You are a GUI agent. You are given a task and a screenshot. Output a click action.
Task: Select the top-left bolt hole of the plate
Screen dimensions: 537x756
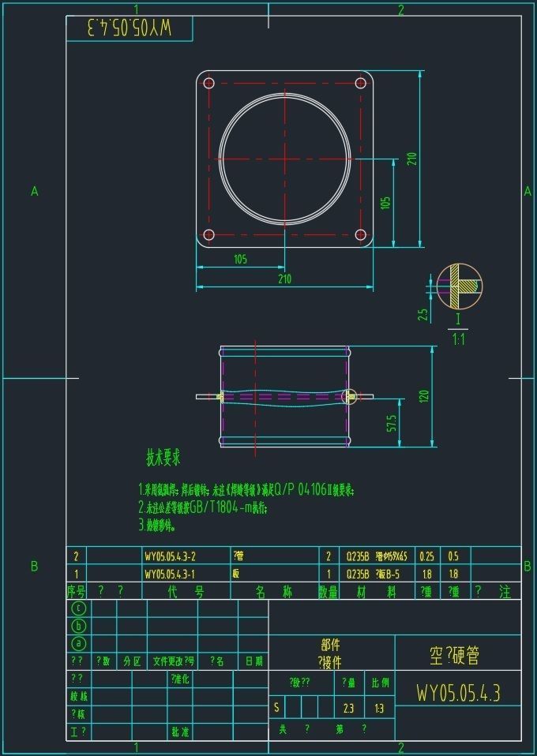(209, 84)
